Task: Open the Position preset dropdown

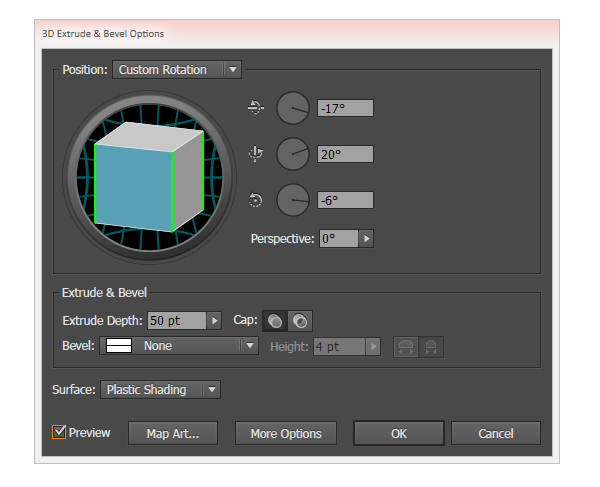Action: tap(232, 70)
